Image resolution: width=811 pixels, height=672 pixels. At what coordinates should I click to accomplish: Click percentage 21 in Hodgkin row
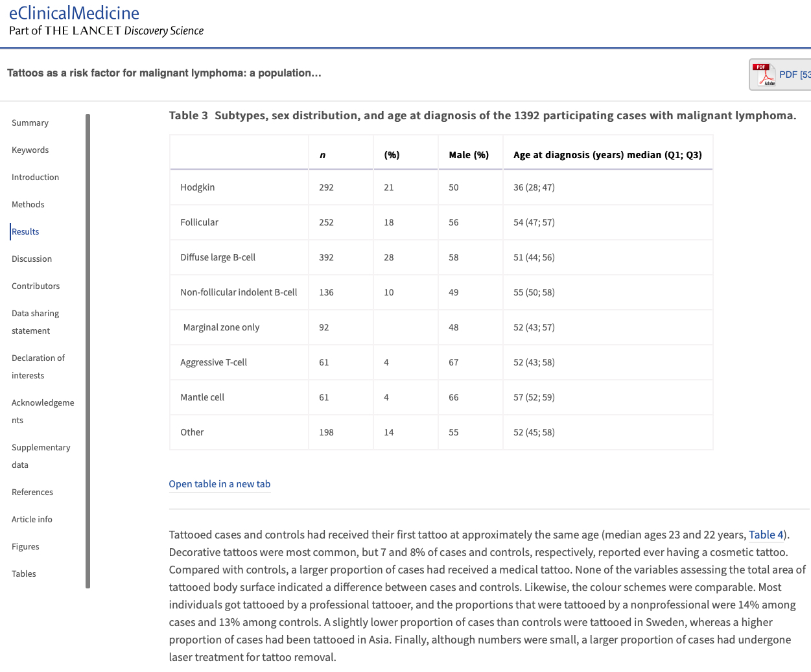[x=389, y=187]
